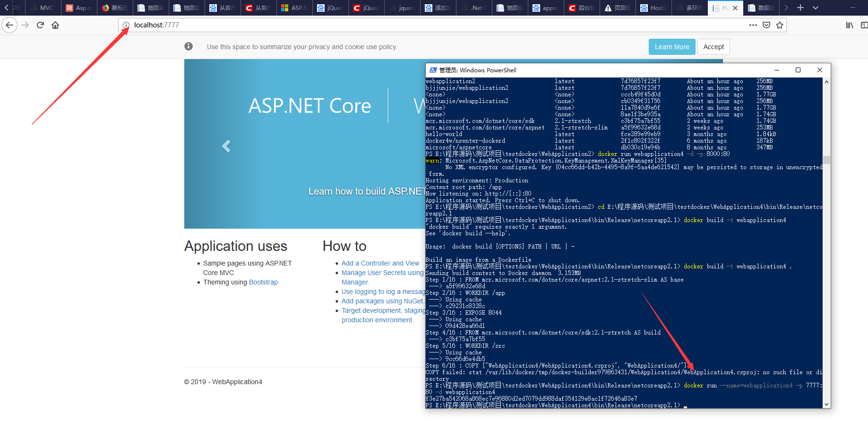Switch to the 新标签 Firefox tab
The image size is (868, 438).
pos(115,8)
